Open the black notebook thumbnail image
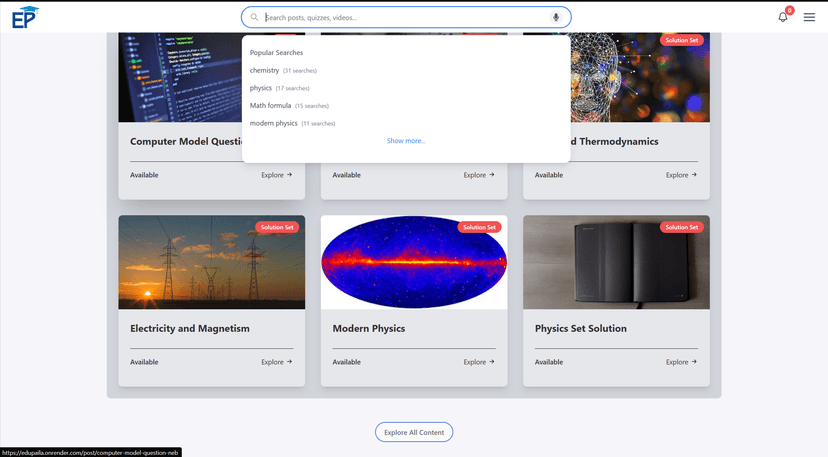The image size is (828, 457). point(616,262)
